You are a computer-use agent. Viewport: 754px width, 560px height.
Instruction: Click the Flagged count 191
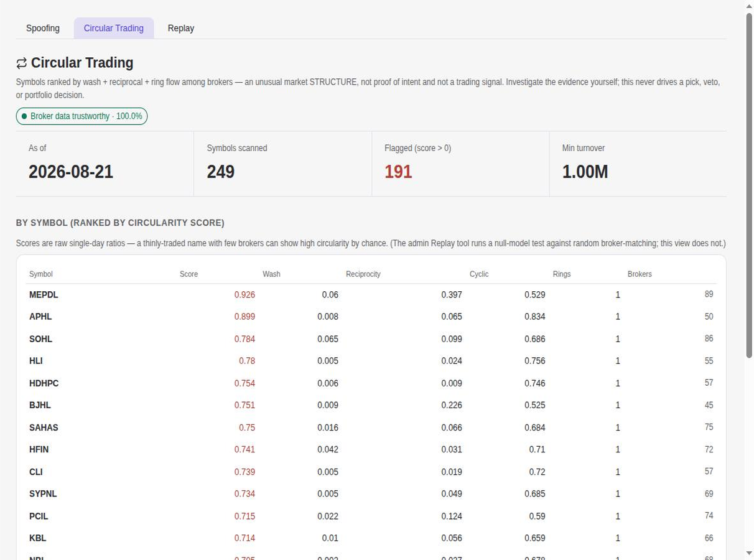(398, 172)
